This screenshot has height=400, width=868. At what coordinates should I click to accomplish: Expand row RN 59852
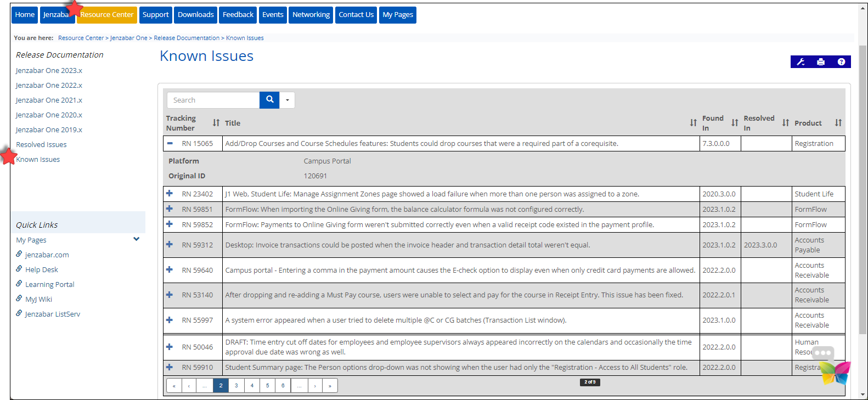(x=170, y=224)
